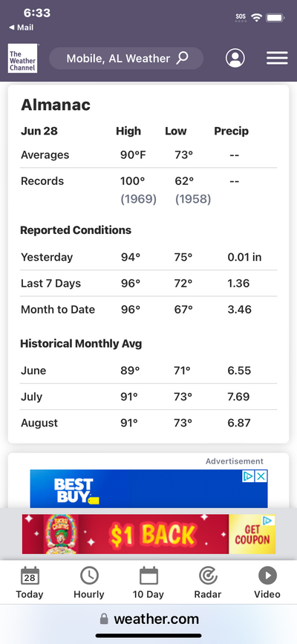Open the Today tab

[x=30, y=582]
